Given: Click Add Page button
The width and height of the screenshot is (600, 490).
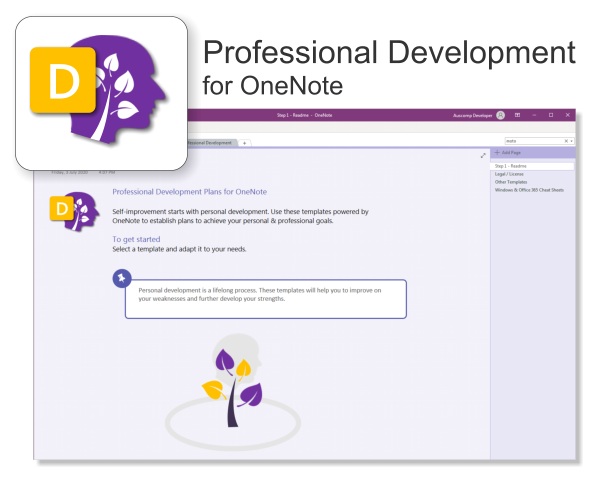Looking at the screenshot, I should pyautogui.click(x=507, y=153).
